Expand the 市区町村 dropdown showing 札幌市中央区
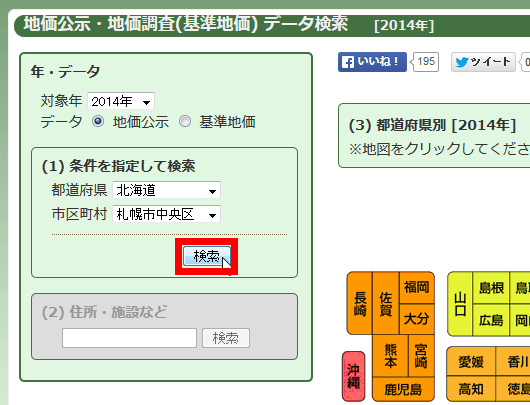Image resolution: width=530 pixels, height=405 pixels. pos(166,214)
